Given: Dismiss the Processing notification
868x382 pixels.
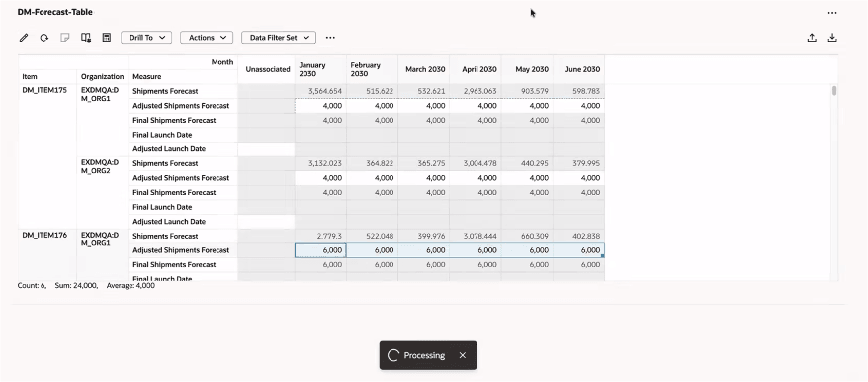Looking at the screenshot, I should point(463,355).
